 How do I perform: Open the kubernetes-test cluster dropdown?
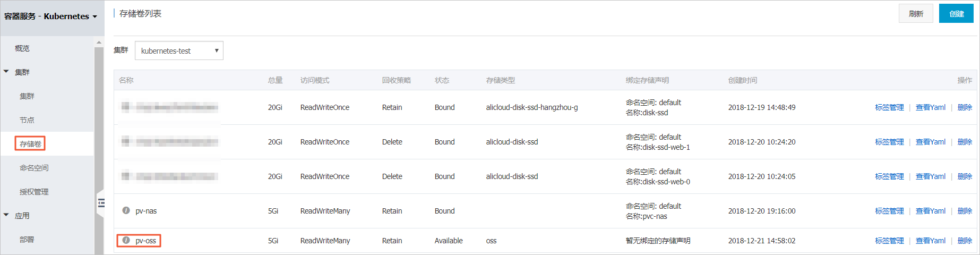point(179,50)
